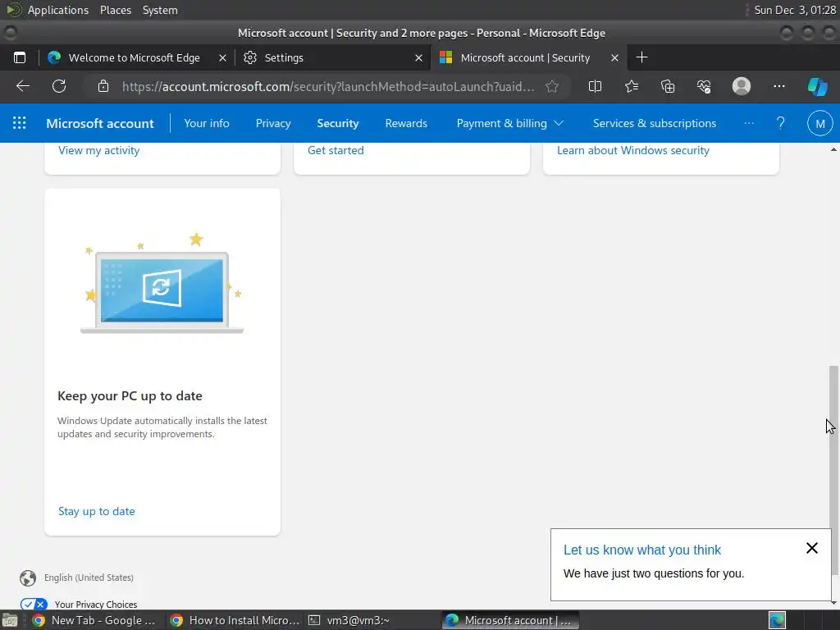Select the Microsoft account Security tab
This screenshot has height=630, width=840.
528,58
